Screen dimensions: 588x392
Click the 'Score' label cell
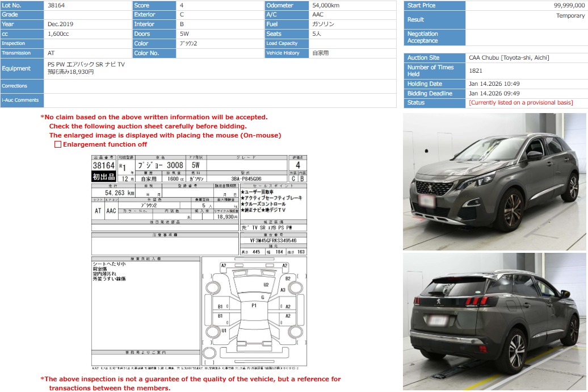(154, 5)
